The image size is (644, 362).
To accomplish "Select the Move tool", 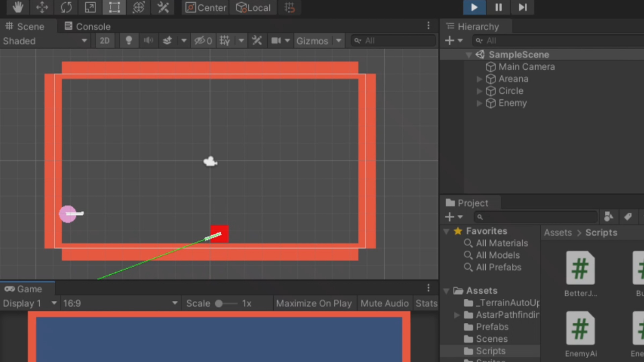I will (42, 7).
